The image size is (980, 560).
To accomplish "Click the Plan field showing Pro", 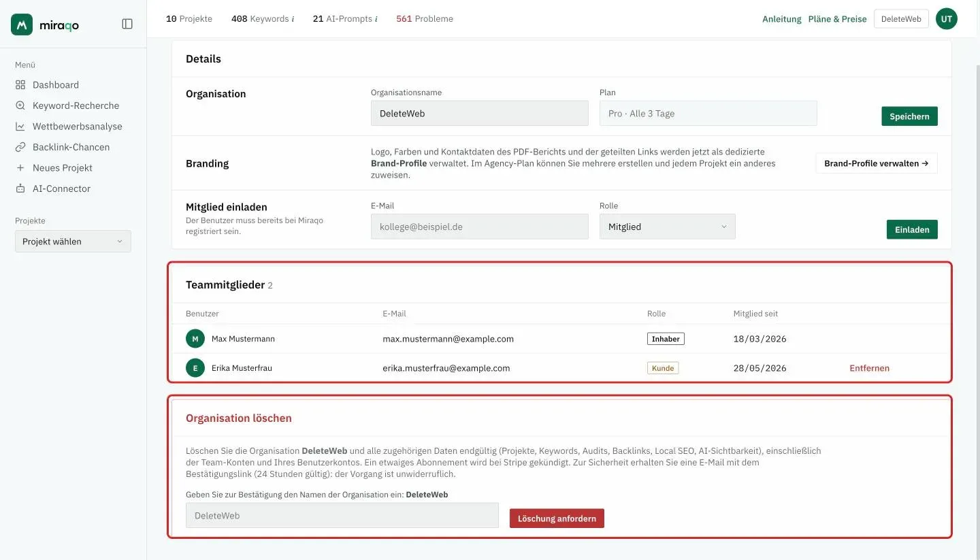I will pos(708,114).
